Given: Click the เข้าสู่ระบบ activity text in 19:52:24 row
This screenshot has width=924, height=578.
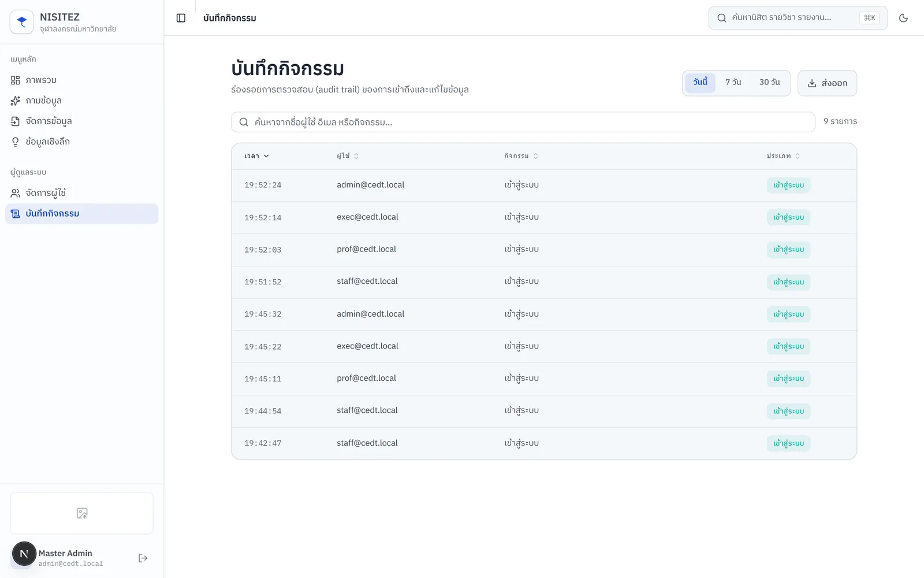Looking at the screenshot, I should [x=521, y=185].
